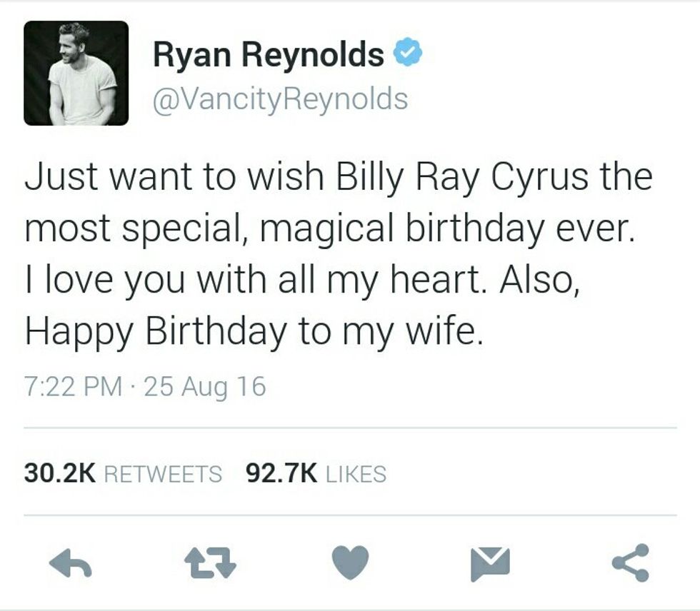Click the name Billy Ray Cyrus in the tweet
The height and width of the screenshot is (611, 700).
(x=462, y=178)
